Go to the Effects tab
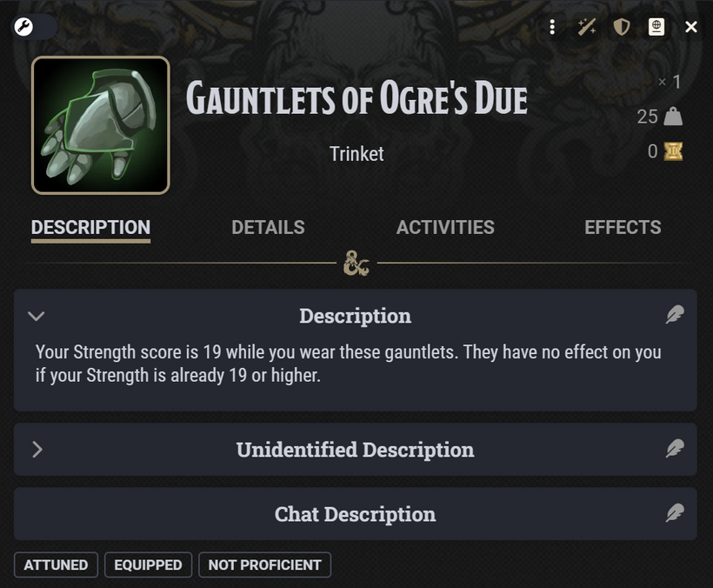This screenshot has height=588, width=713. [x=623, y=228]
